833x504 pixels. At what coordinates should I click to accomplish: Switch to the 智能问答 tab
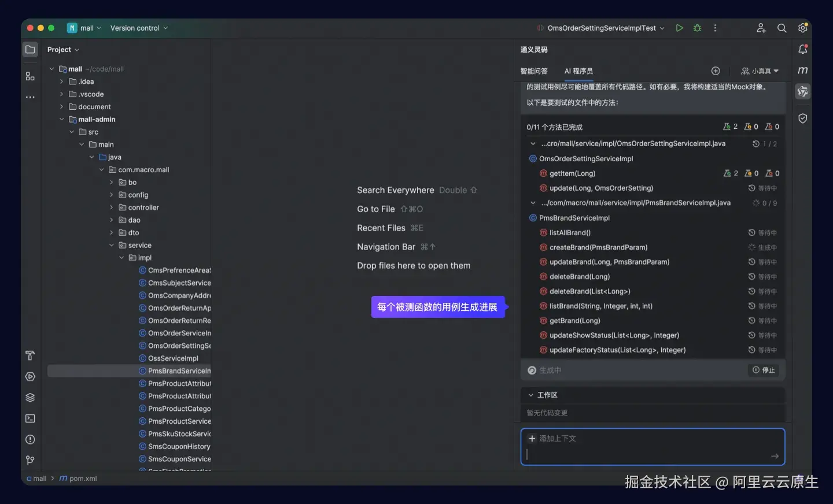(534, 71)
